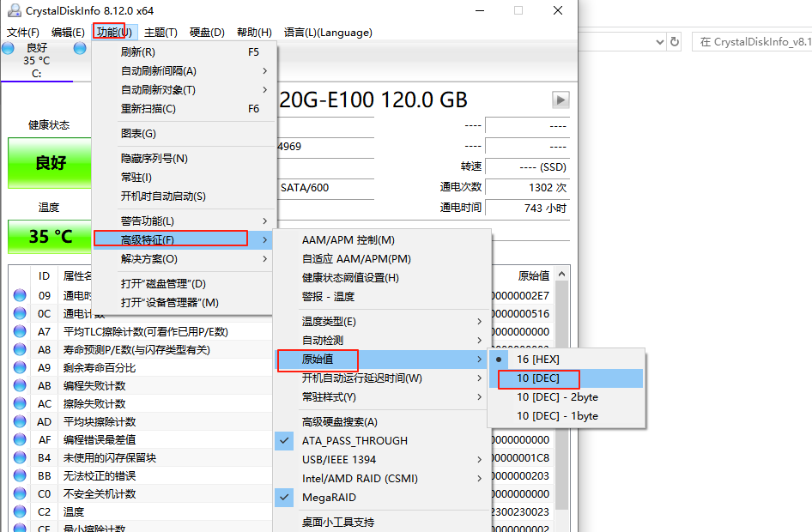Choose 重新扫描(C) menu entry
The width and height of the screenshot is (812, 532).
pyautogui.click(x=184, y=109)
